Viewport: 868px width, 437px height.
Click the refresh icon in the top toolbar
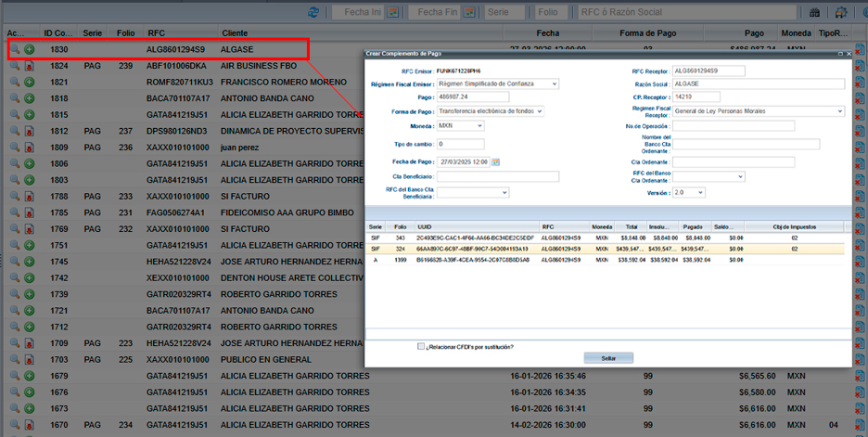(x=313, y=12)
